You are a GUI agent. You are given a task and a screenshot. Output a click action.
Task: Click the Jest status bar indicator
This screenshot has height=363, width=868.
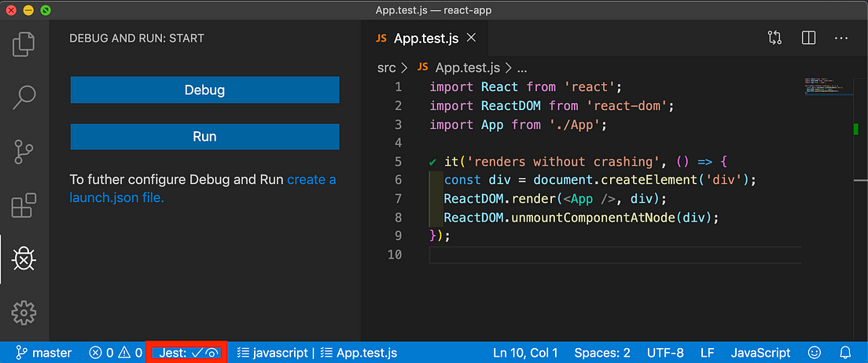click(187, 353)
